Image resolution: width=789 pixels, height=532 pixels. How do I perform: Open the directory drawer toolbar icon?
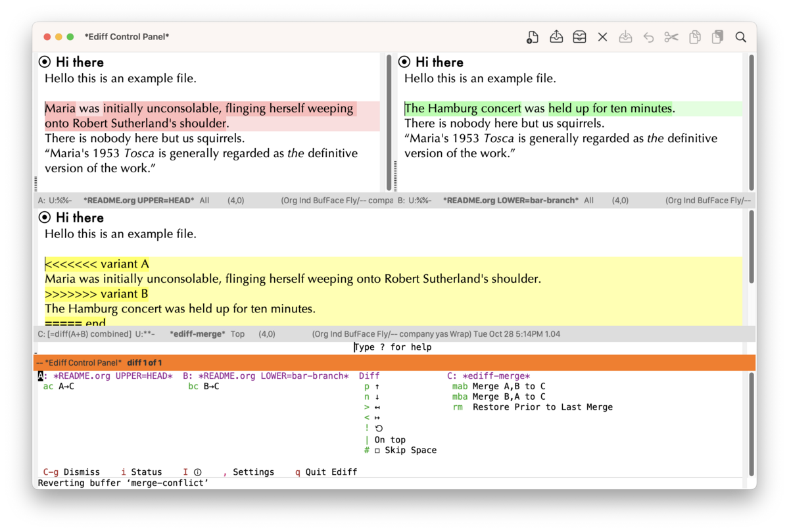pos(579,37)
